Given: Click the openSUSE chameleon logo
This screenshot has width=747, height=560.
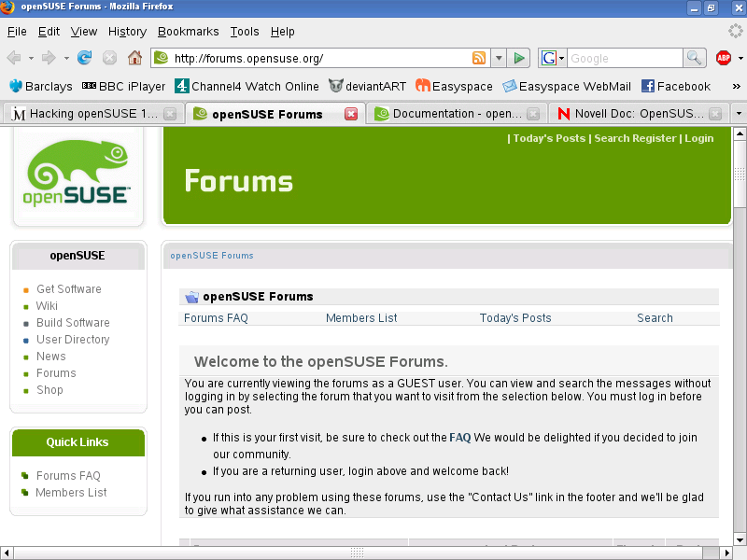Looking at the screenshot, I should 78,173.
